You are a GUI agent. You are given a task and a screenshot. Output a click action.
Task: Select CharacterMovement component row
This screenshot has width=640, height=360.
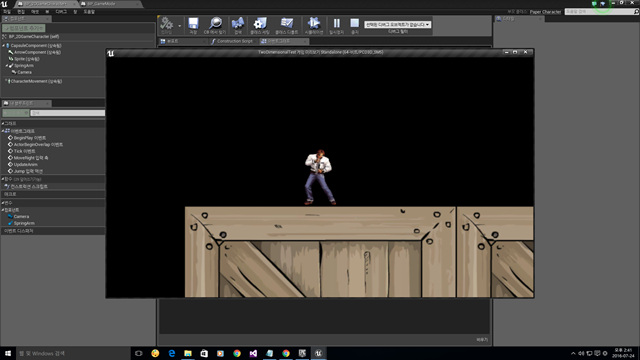[36, 81]
